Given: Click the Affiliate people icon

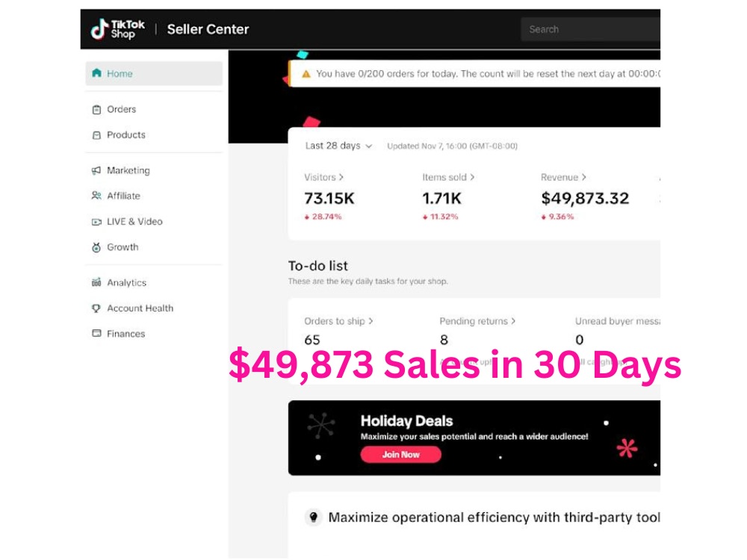Looking at the screenshot, I should 96,196.
